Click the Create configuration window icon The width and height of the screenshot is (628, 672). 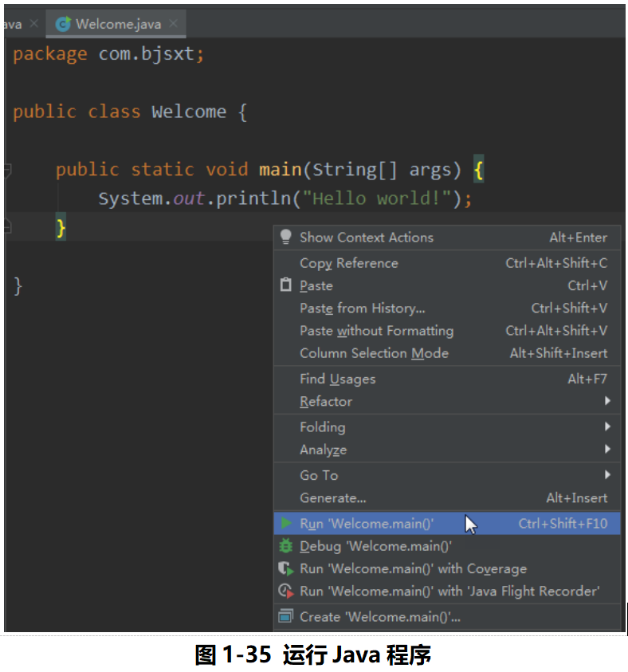(286, 616)
